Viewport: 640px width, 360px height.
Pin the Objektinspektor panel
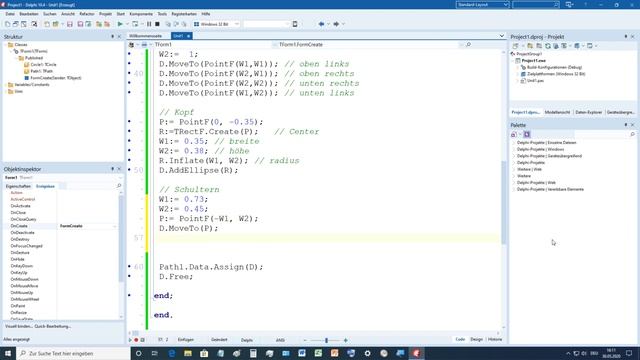(x=113, y=169)
